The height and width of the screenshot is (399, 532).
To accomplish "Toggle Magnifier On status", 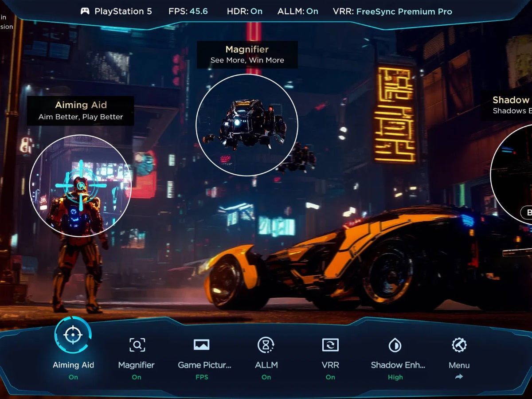I will tap(137, 377).
